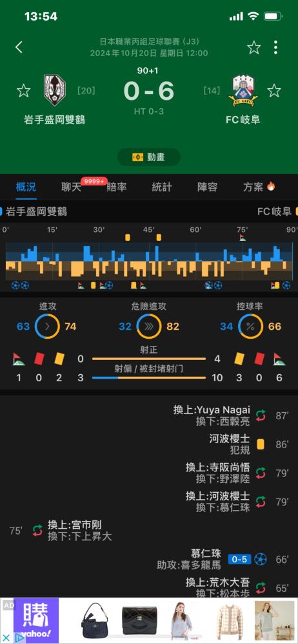Viewport: 298px width, 644px height.
Task: Switch to the 聊天 tab
Action: click(71, 187)
